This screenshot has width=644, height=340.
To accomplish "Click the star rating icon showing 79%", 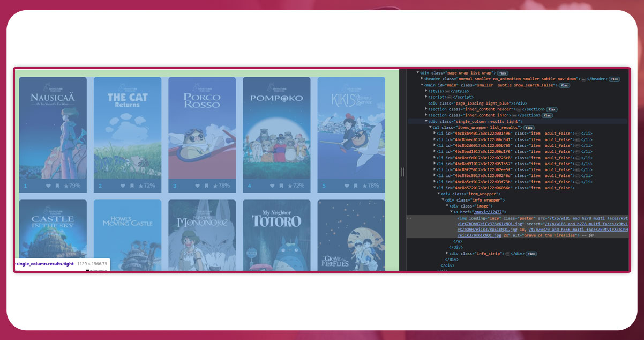I will 66,186.
